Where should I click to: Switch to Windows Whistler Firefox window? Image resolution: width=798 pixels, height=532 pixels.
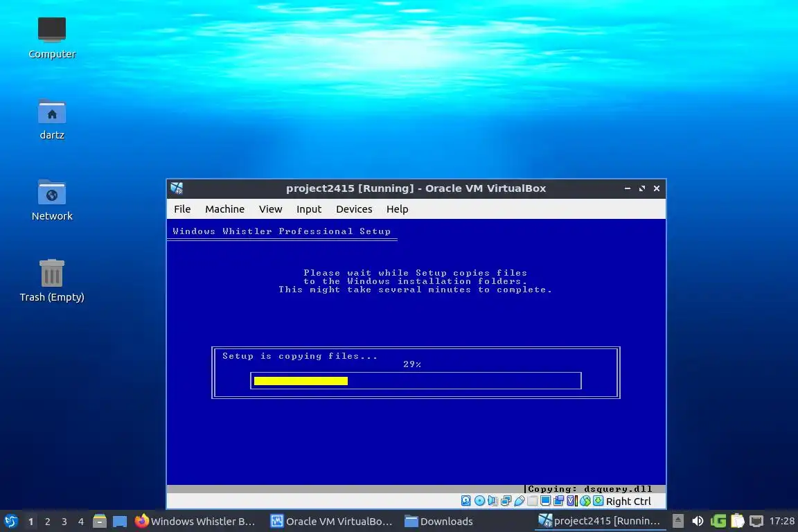pyautogui.click(x=195, y=522)
